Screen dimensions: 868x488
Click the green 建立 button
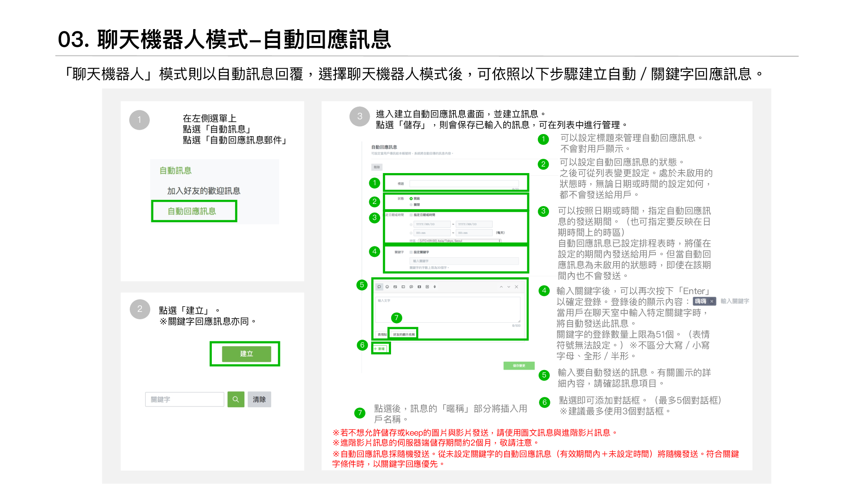247,354
